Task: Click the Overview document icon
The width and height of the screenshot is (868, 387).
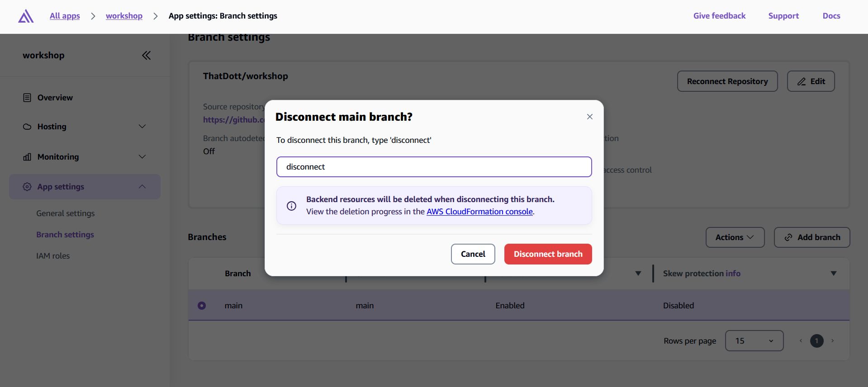Action: coord(27,98)
